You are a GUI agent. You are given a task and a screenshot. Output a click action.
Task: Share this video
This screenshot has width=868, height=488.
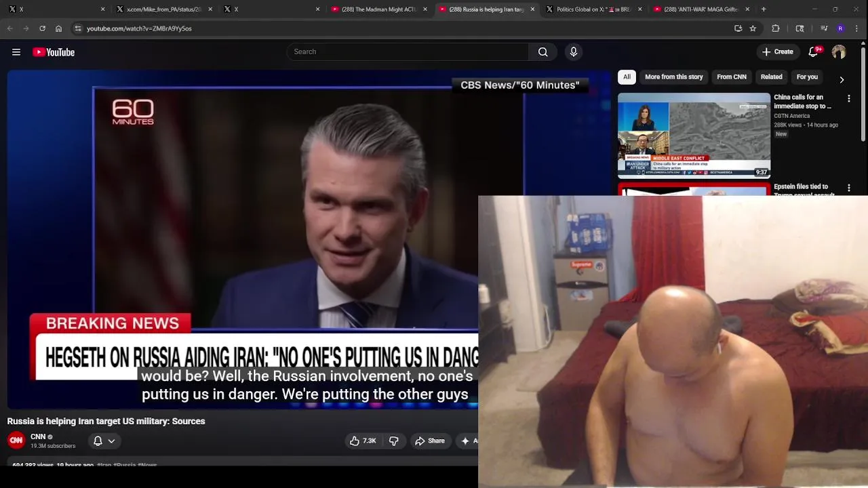[430, 441]
